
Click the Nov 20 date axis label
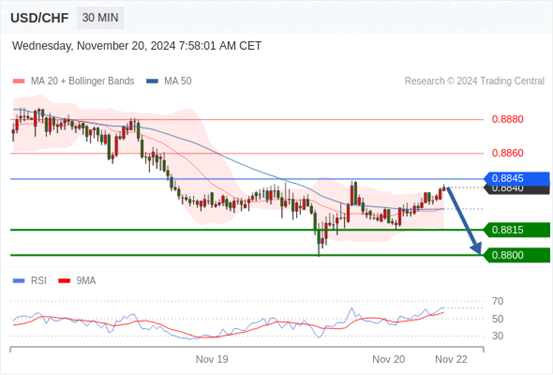tap(389, 359)
